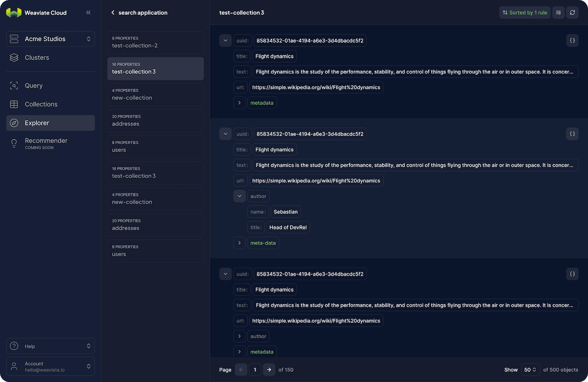This screenshot has height=382, width=588.
Task: Collapse the sidebar with double chevron icon
Action: [88, 13]
